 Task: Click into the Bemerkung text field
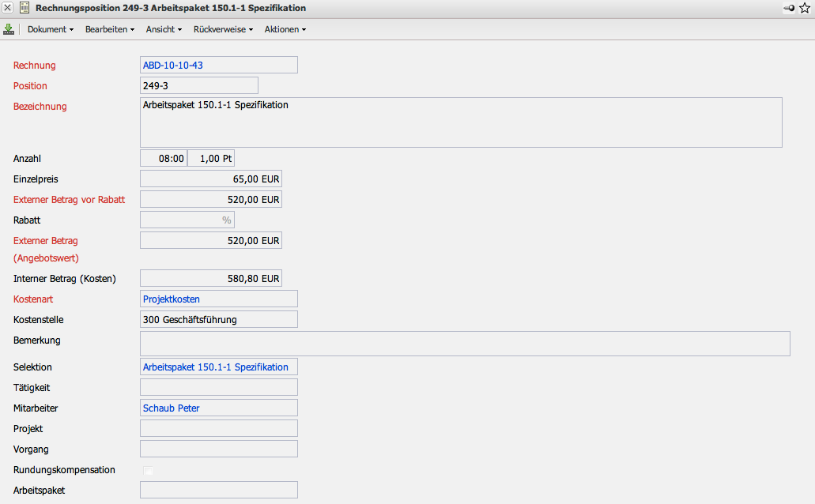465,344
